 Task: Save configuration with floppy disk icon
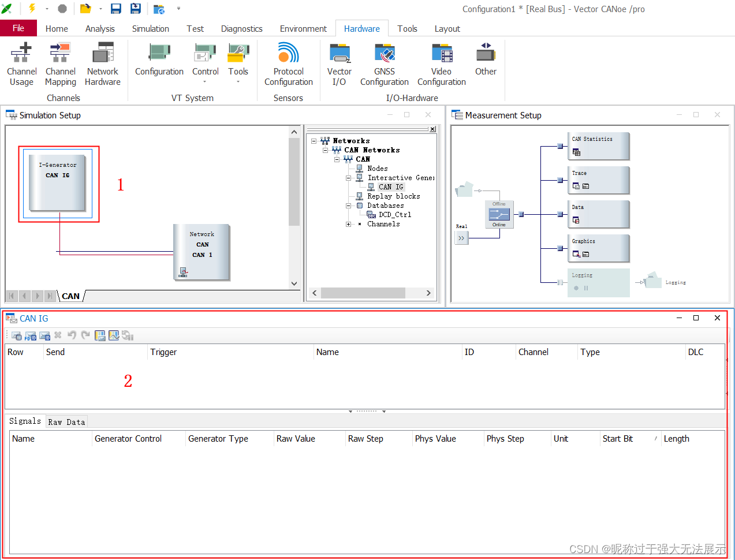tap(116, 9)
